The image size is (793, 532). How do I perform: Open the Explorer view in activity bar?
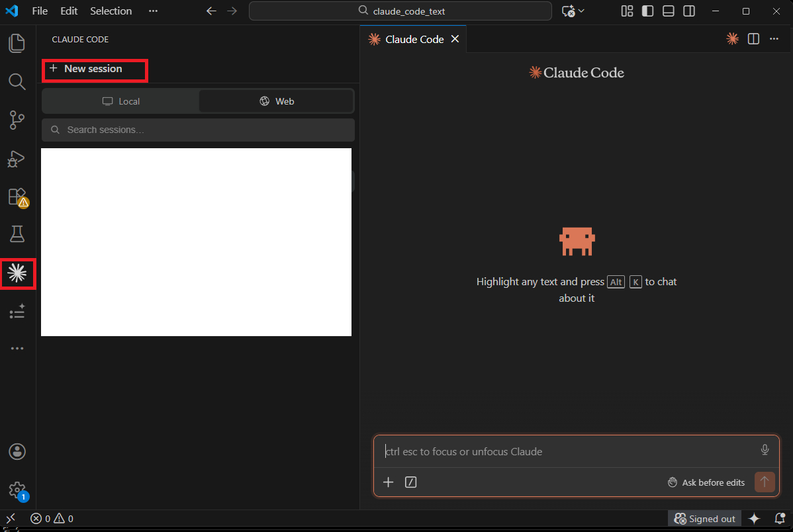click(17, 43)
